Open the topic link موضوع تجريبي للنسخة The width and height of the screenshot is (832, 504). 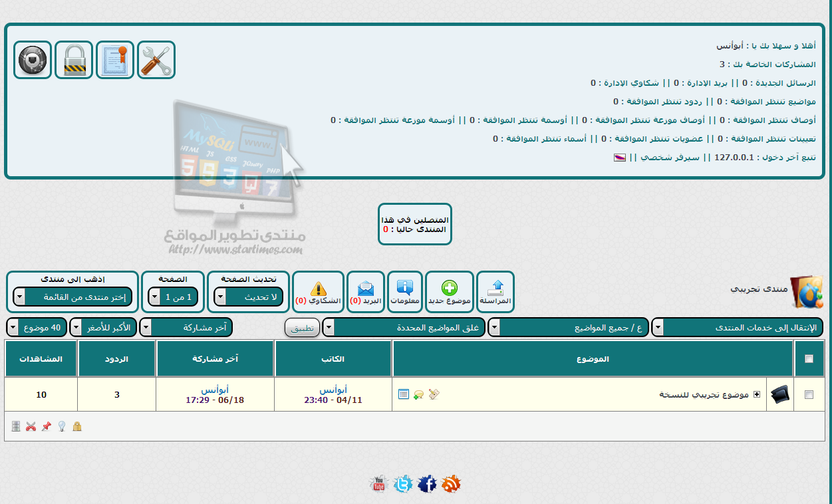704,394
